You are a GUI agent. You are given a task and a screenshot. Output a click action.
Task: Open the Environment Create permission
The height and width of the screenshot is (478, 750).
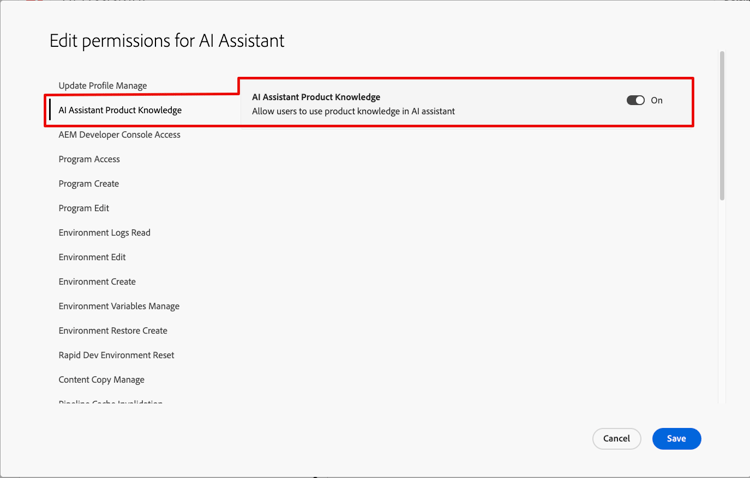coord(97,282)
